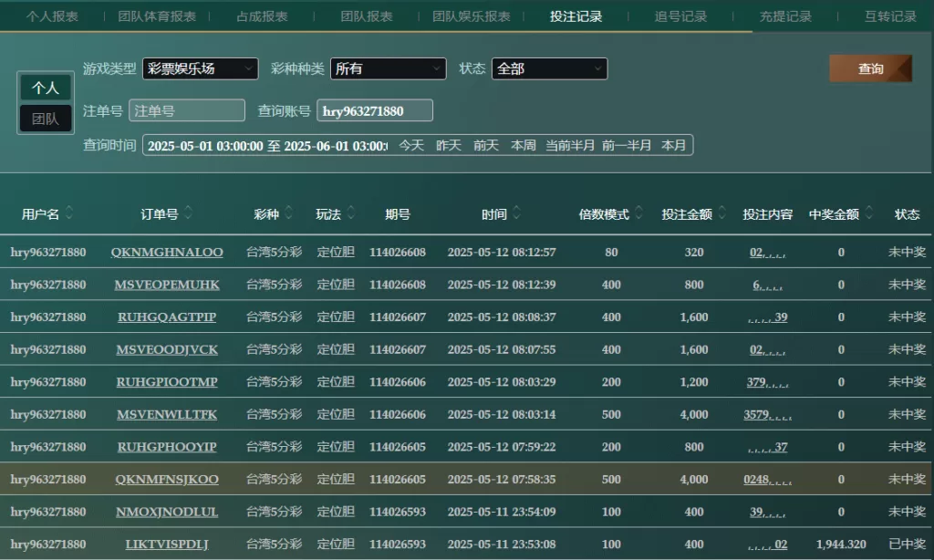934x560 pixels.
Task: Click the 期号 column header
Action: [398, 214]
